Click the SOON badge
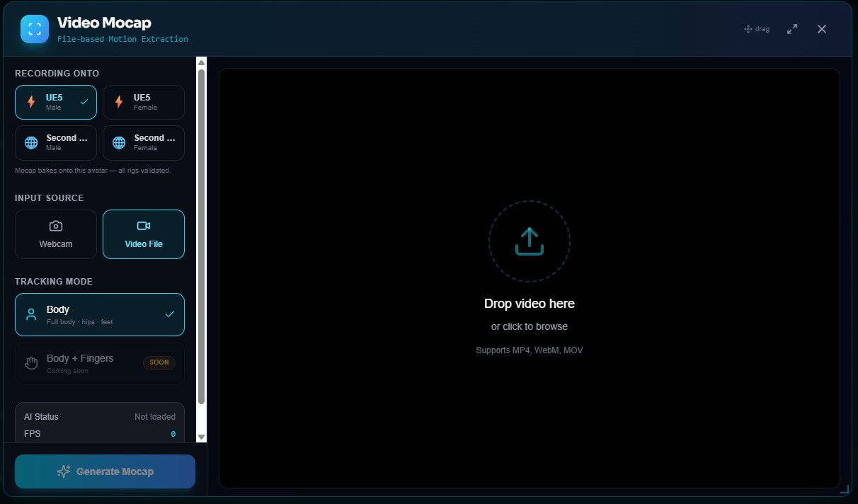 tap(159, 362)
